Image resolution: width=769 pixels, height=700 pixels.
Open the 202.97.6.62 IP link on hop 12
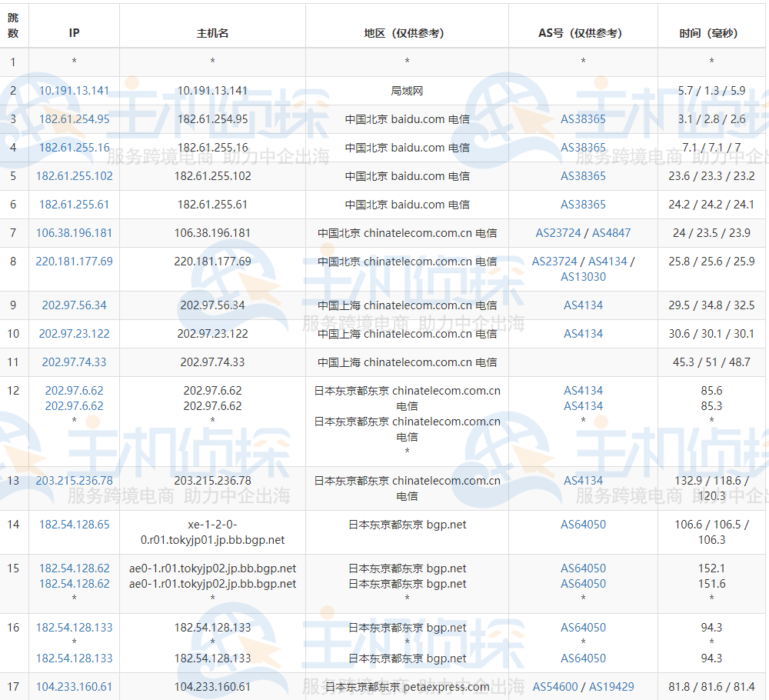(x=73, y=390)
